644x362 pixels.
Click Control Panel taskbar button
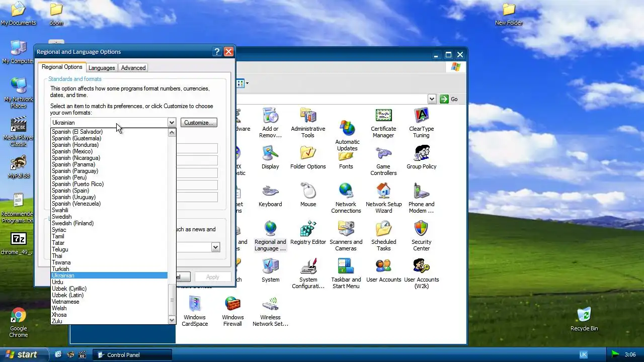132,355
